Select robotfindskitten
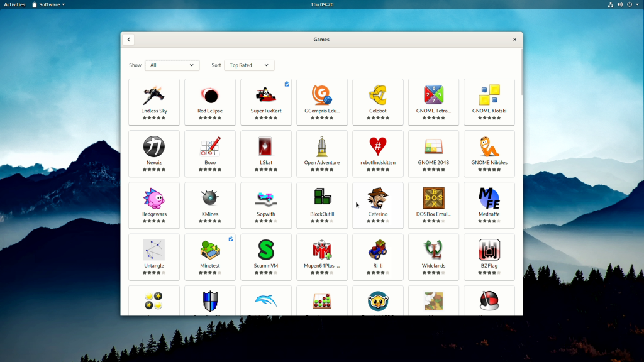The image size is (644, 362). pos(377,153)
